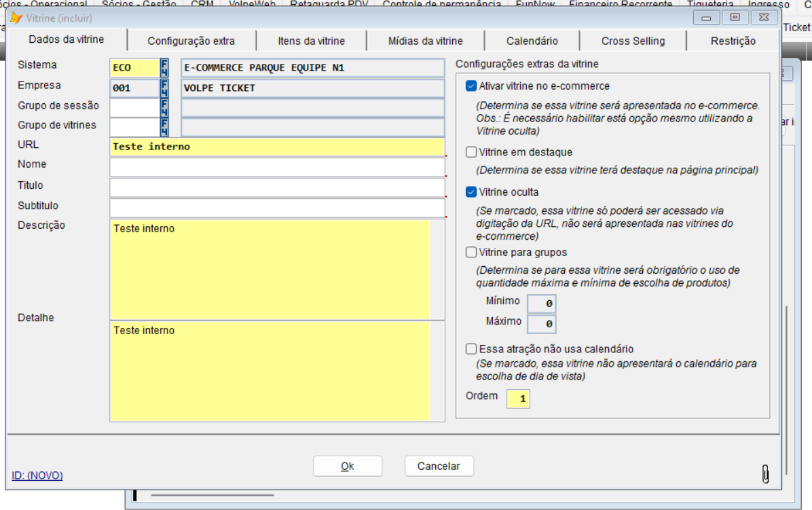Switch to the Configuração extra tab
The width and height of the screenshot is (812, 510).
click(191, 41)
